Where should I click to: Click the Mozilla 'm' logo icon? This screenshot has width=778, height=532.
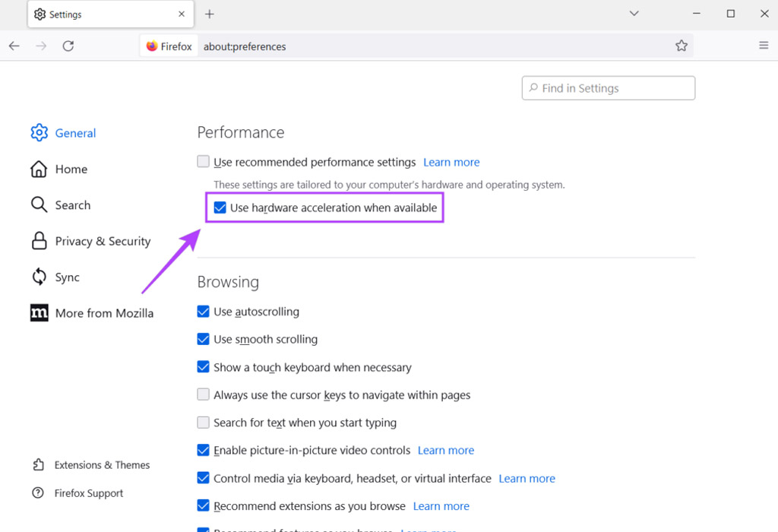(40, 312)
